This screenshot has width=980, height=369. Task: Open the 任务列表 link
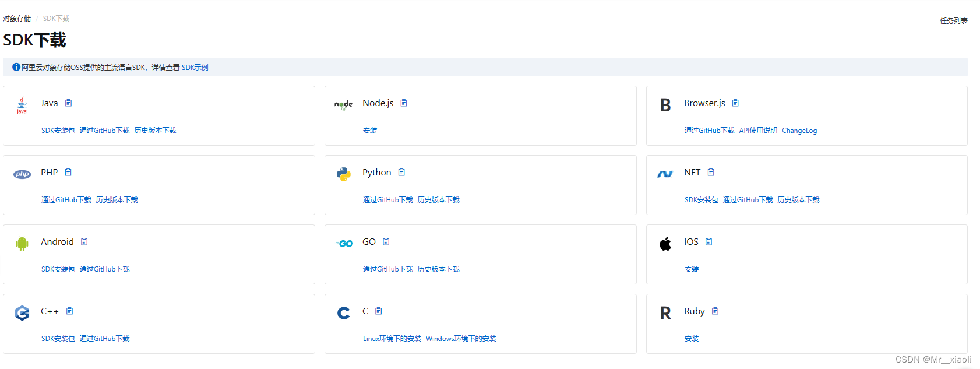click(954, 21)
